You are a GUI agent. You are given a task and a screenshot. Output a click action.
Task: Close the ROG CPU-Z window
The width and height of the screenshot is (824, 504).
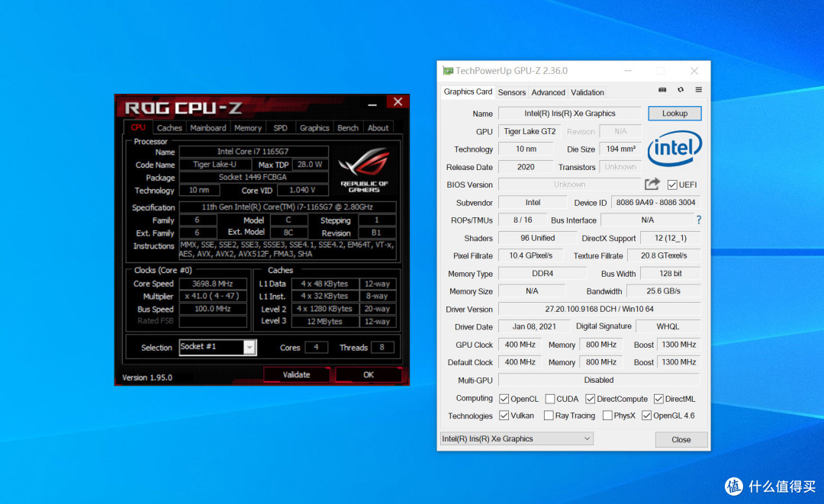(398, 102)
